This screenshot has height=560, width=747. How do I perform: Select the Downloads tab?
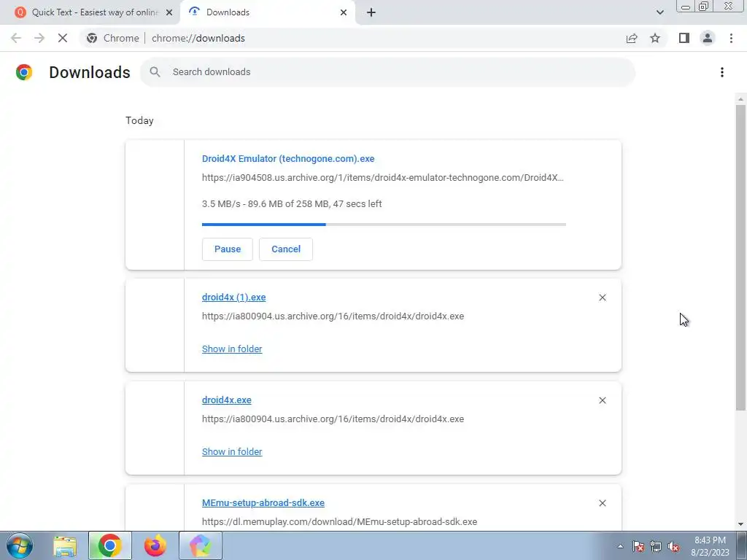coord(267,12)
